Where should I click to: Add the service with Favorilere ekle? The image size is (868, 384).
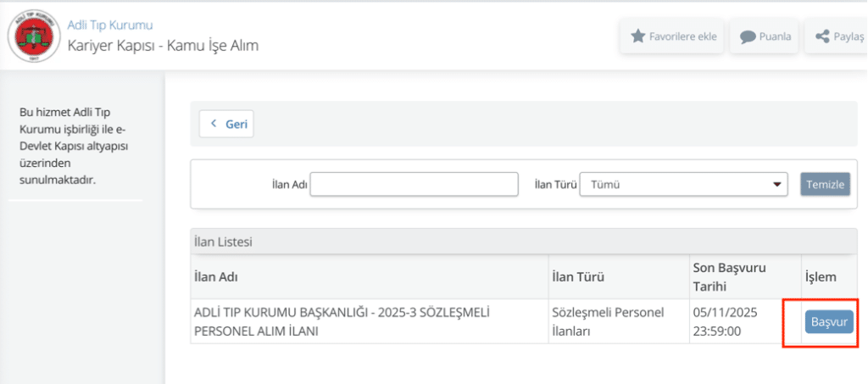(674, 36)
